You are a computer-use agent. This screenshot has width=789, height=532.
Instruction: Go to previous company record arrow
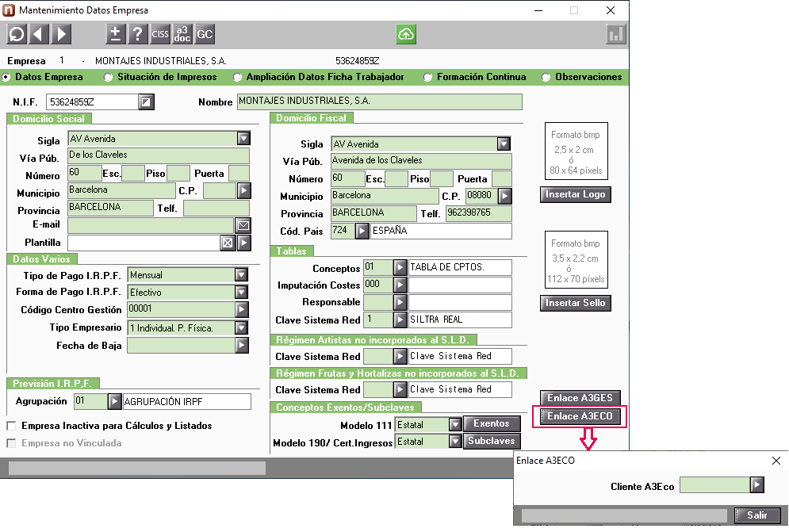(39, 34)
